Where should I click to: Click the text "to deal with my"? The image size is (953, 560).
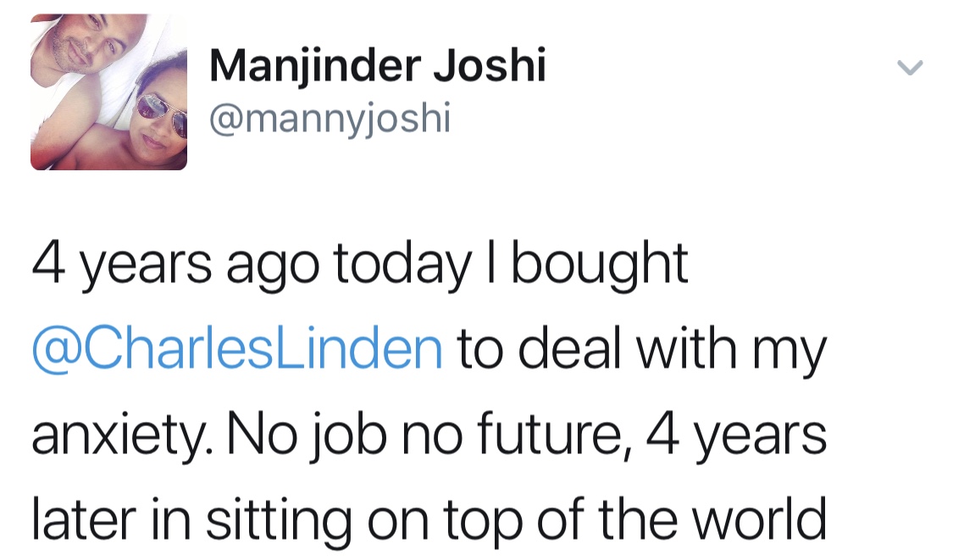(642, 350)
